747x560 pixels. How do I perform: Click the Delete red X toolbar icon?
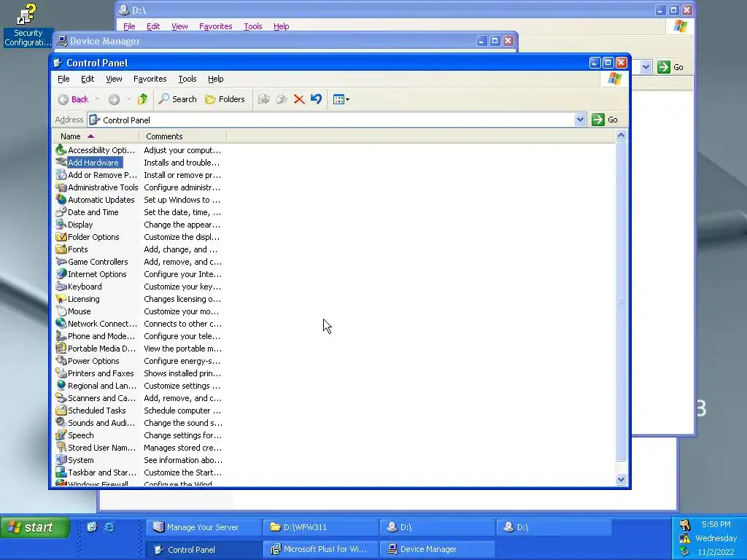click(x=298, y=99)
